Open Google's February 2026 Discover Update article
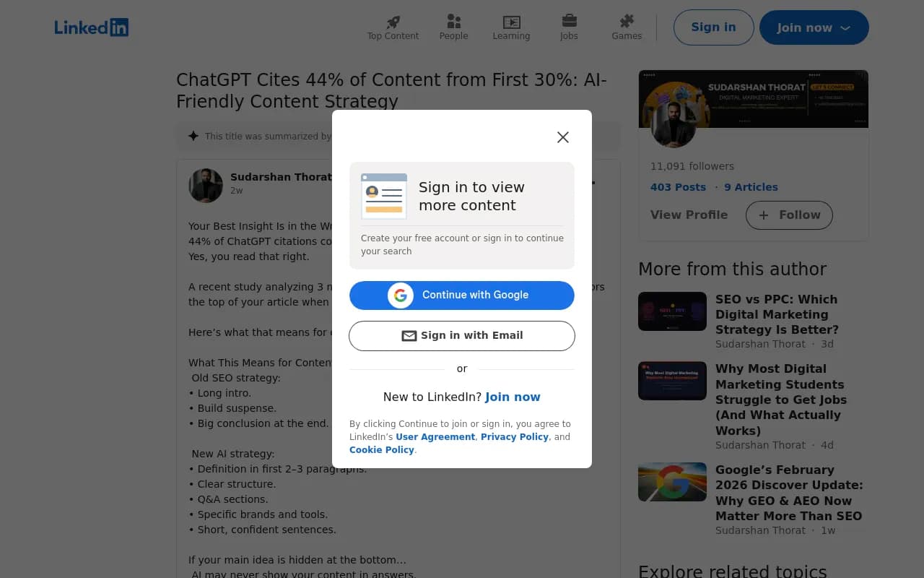This screenshot has height=578, width=924. tap(789, 493)
